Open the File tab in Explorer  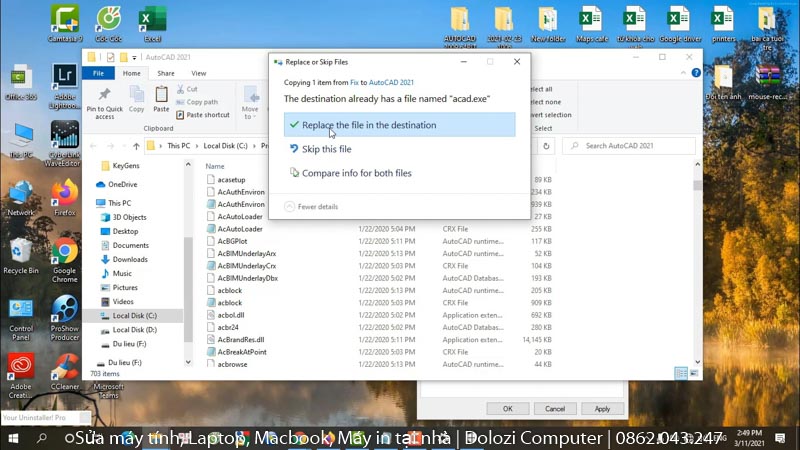97,73
